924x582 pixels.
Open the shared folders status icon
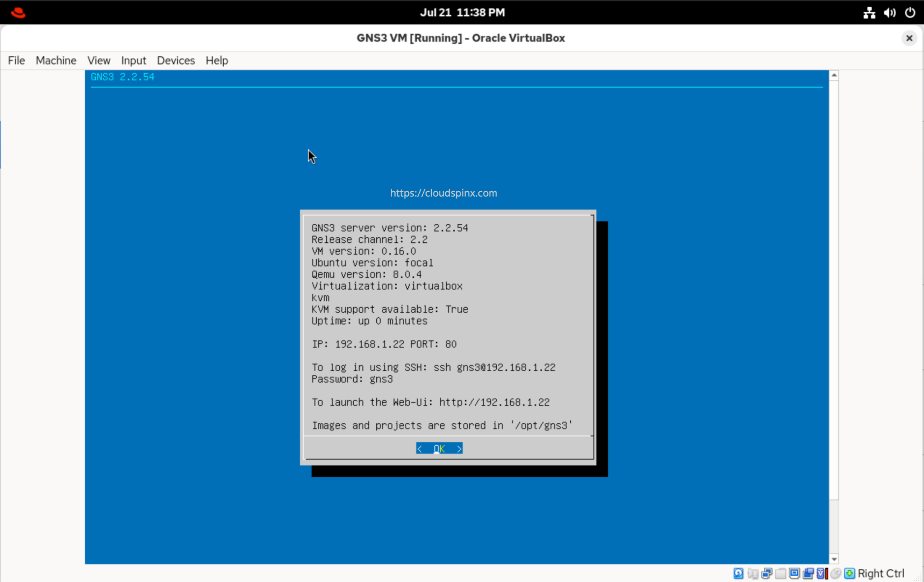(x=780, y=573)
